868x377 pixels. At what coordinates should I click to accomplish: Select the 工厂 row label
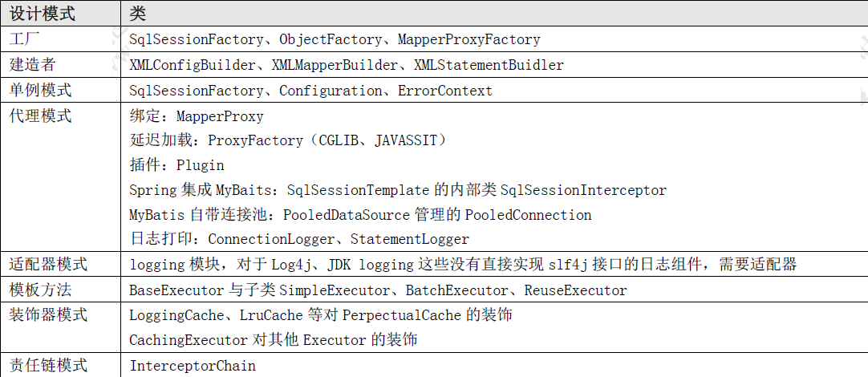point(26,39)
